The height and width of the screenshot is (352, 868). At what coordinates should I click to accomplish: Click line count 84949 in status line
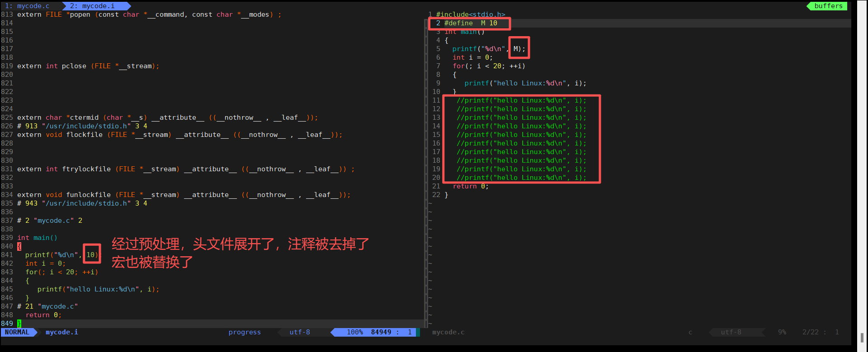381,332
